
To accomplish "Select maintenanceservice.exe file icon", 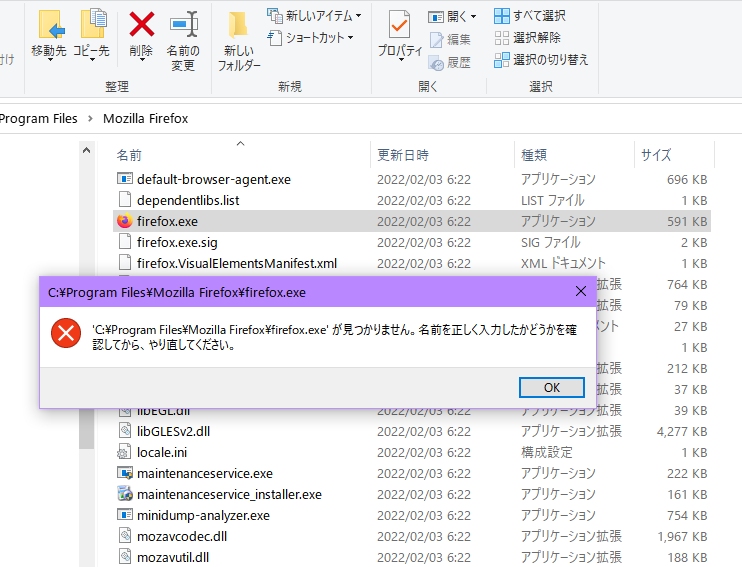I will pos(125,473).
